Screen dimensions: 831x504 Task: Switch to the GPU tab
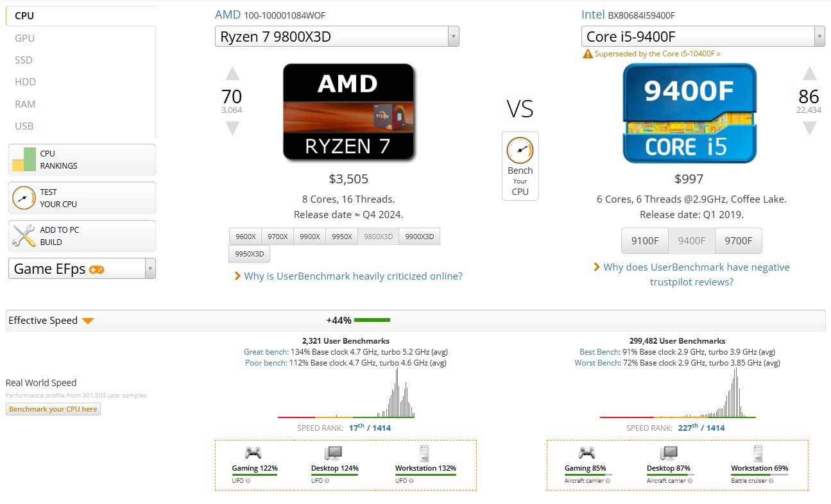click(25, 38)
